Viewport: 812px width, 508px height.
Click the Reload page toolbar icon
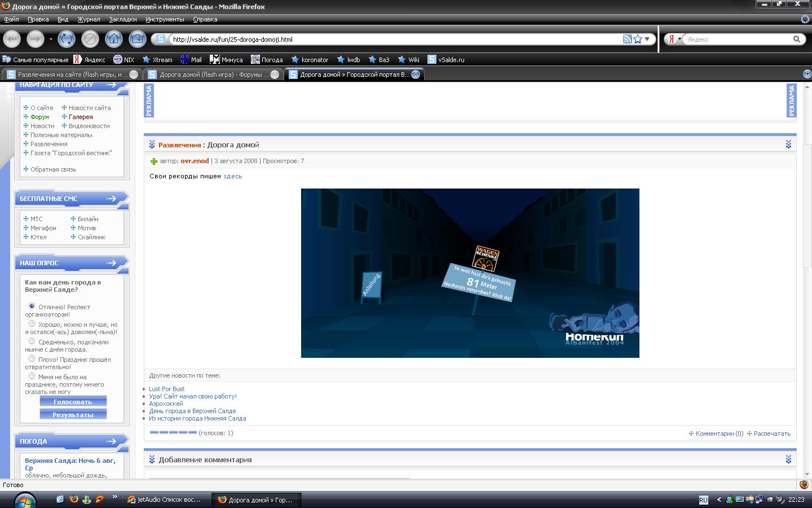pos(66,39)
